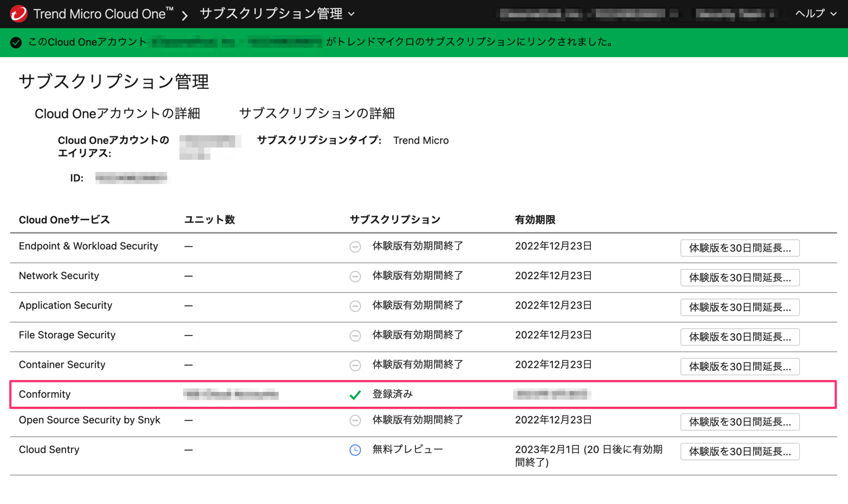
Task: Switch to the Cloud Oneアカウントの詳細 tab
Action: pos(118,113)
